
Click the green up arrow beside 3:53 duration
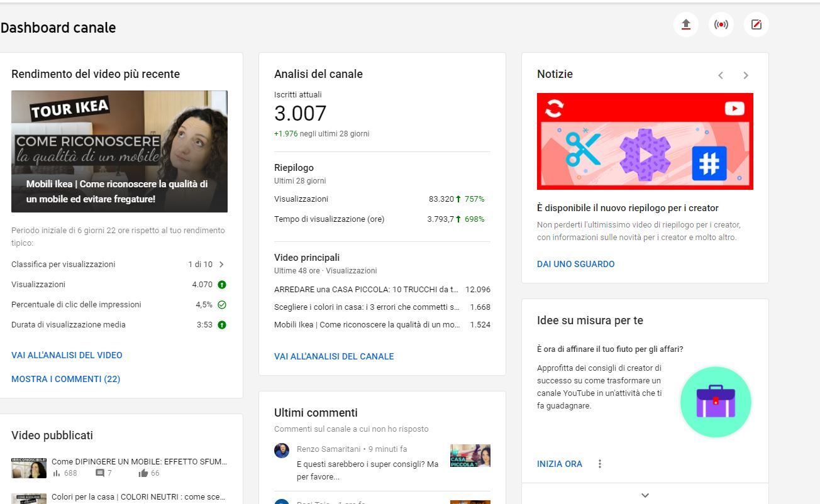(x=222, y=325)
